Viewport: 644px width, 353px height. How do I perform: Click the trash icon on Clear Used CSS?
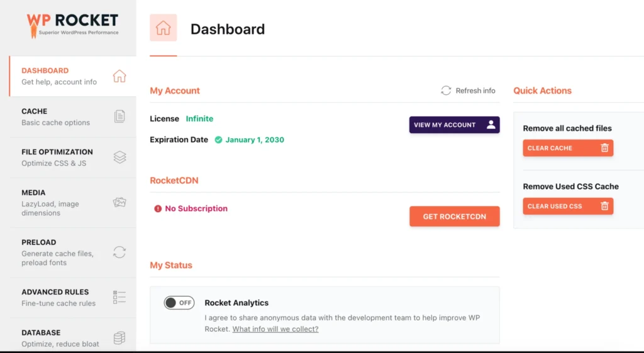click(604, 206)
